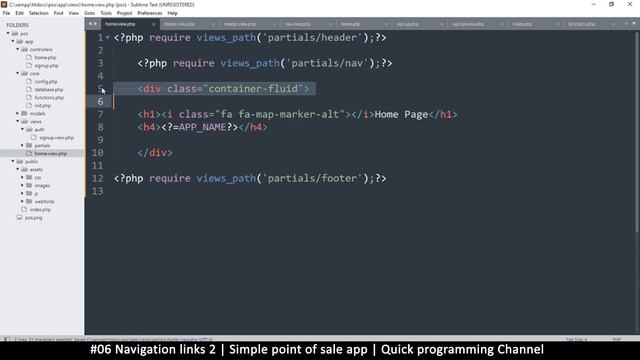Open the Goto menu

tap(89, 13)
